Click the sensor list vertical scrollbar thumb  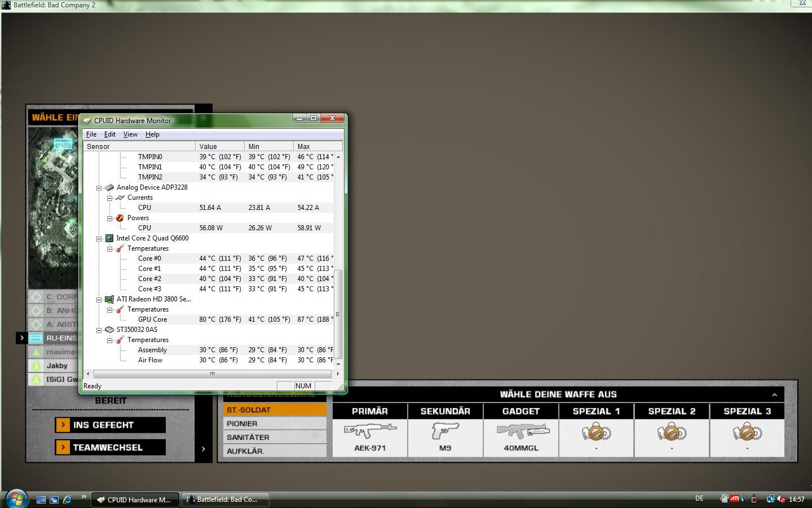(x=338, y=315)
